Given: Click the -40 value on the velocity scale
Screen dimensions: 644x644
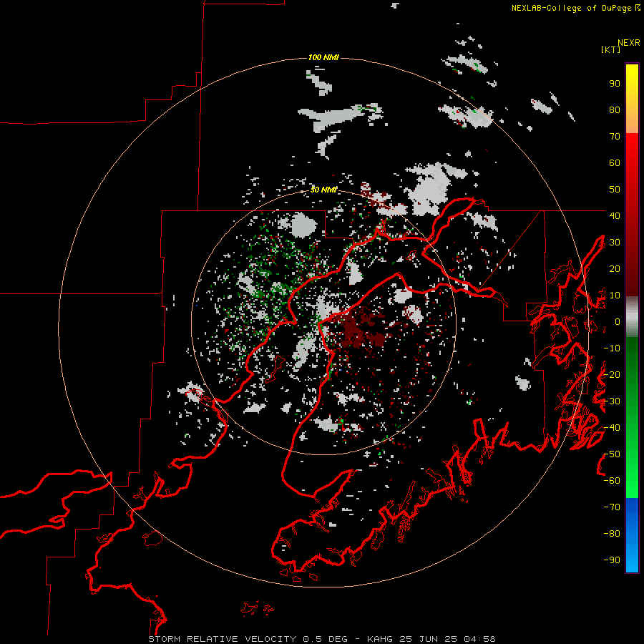Looking at the screenshot, I should point(612,428).
